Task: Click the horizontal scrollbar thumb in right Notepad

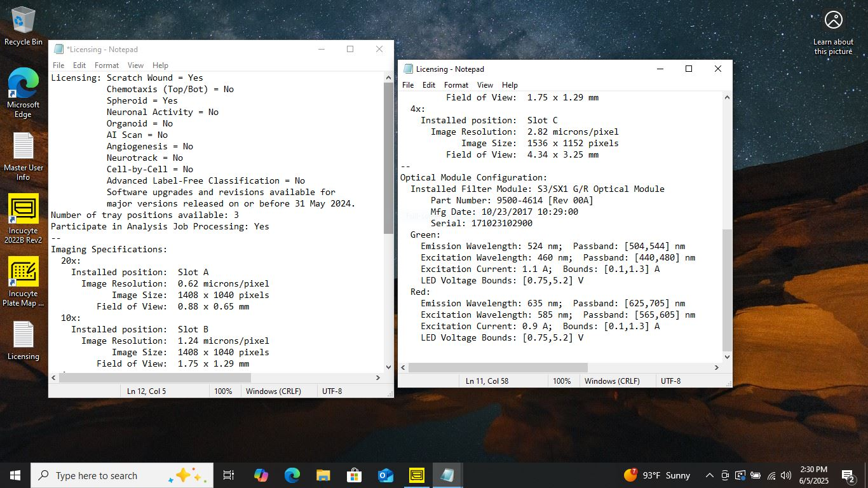Action: (498, 367)
